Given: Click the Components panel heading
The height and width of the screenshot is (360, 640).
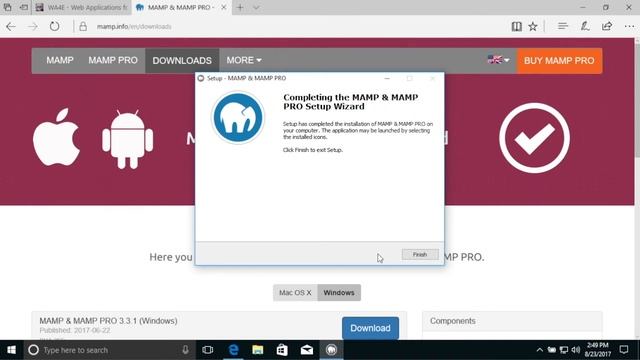Looking at the screenshot, I should (453, 321).
